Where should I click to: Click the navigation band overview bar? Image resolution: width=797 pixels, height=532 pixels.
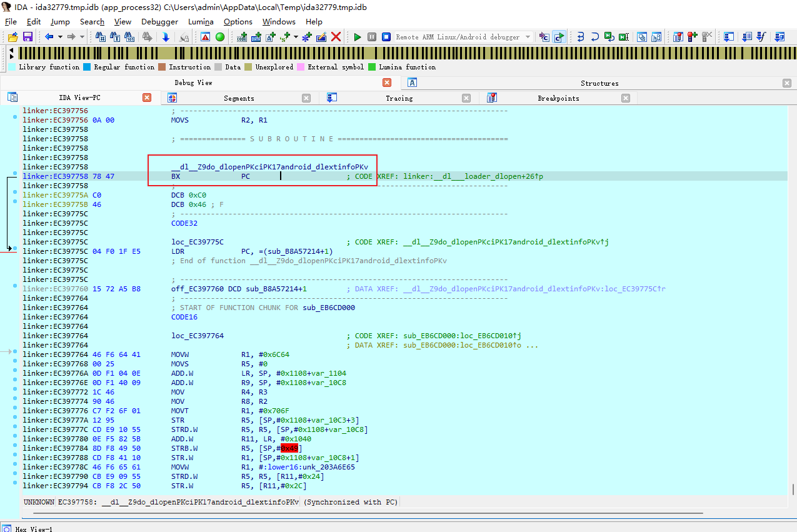coord(406,53)
